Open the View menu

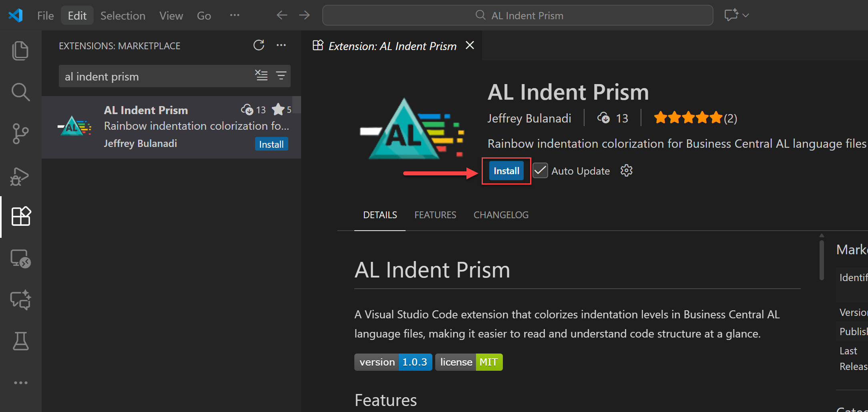click(171, 16)
